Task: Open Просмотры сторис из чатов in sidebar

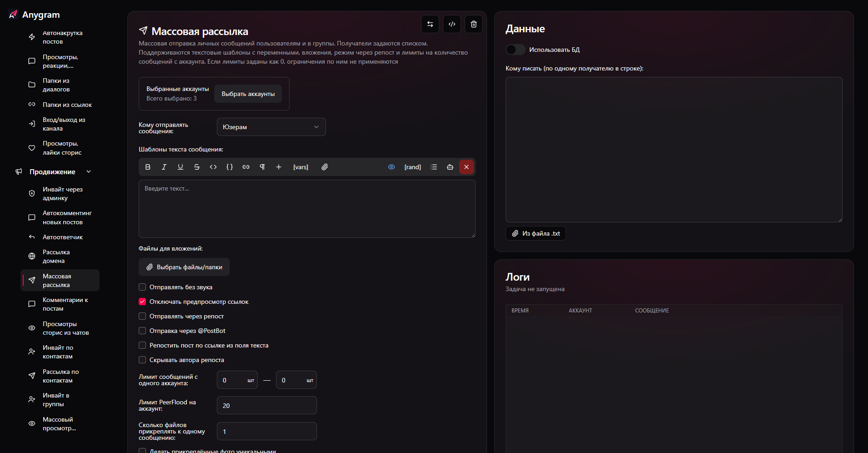Action: [x=60, y=328]
